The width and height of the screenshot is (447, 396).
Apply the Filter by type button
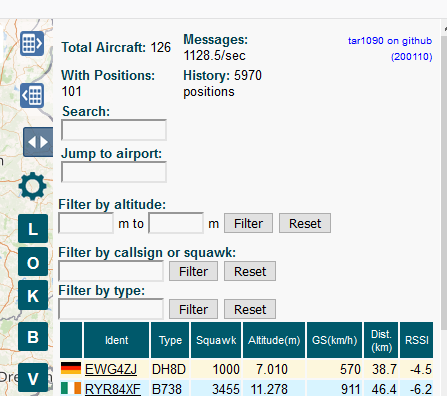point(193,309)
